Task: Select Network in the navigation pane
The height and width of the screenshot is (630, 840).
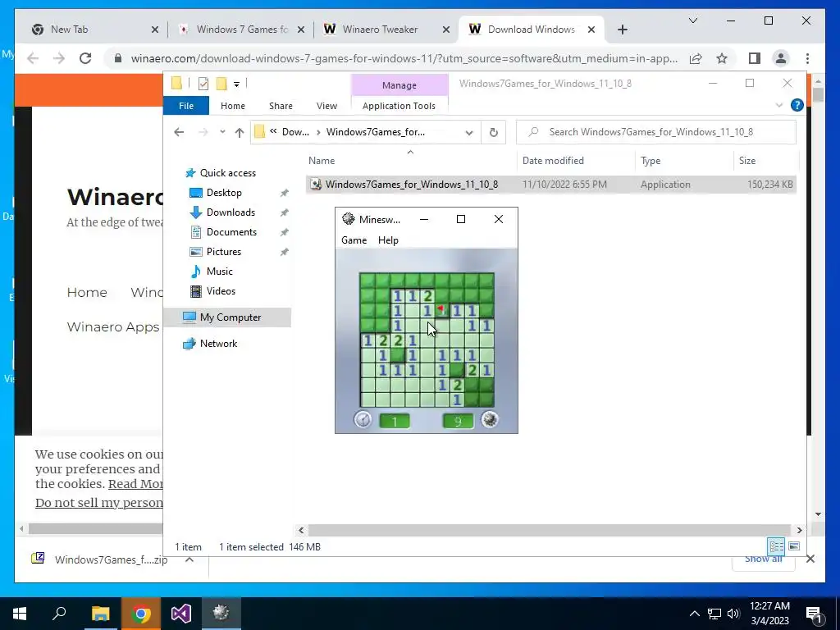Action: point(218,344)
